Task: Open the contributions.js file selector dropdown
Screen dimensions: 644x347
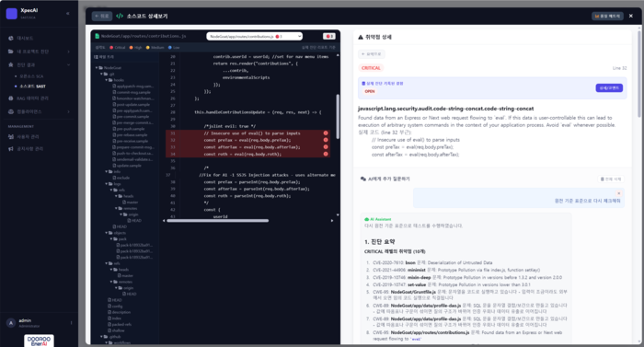Action: [254, 37]
